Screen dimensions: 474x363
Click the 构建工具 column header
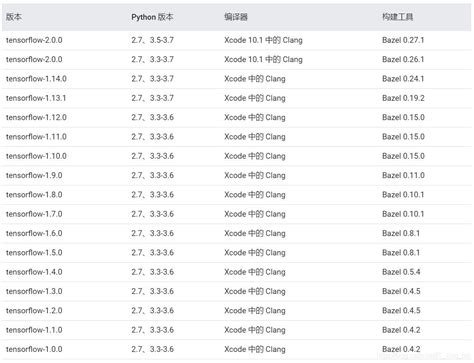[x=397, y=17]
